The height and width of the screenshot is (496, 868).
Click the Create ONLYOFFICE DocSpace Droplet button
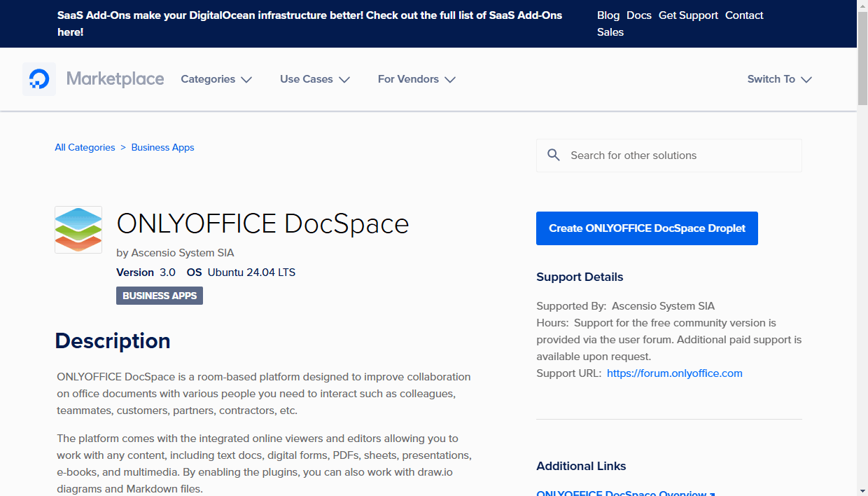[647, 228]
